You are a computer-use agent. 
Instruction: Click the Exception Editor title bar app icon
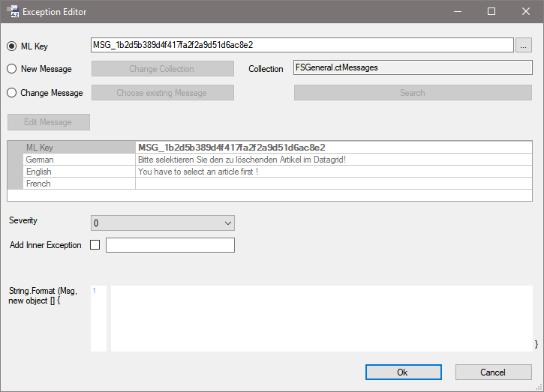(x=13, y=11)
